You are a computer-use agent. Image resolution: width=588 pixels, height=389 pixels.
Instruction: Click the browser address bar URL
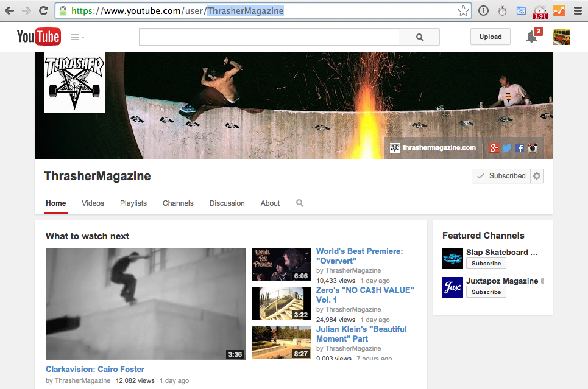[x=263, y=11]
